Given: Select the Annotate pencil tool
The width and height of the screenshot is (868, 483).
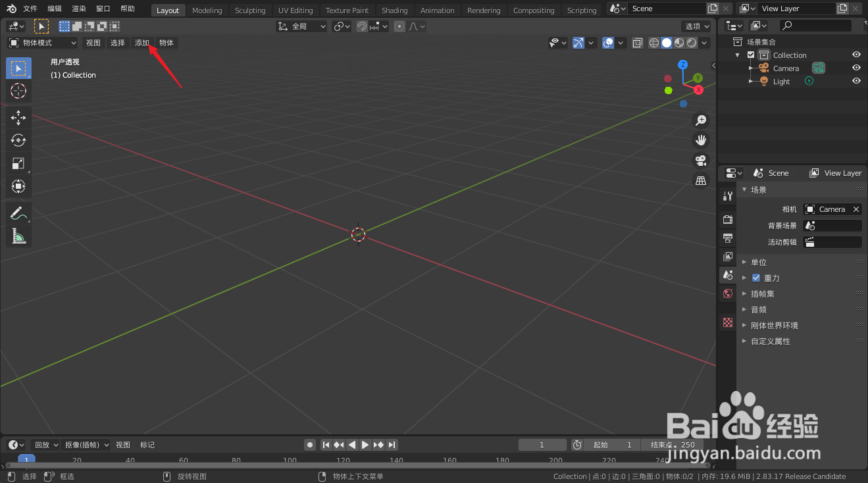Looking at the screenshot, I should (x=18, y=213).
